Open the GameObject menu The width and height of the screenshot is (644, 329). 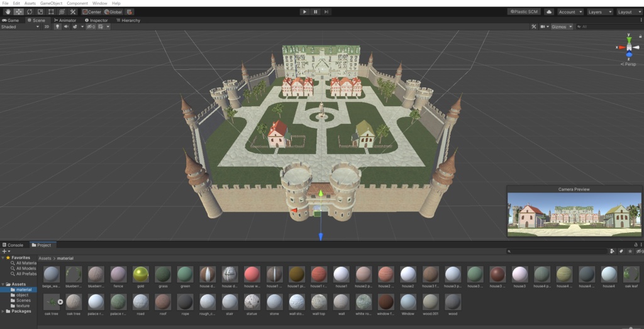click(x=51, y=3)
